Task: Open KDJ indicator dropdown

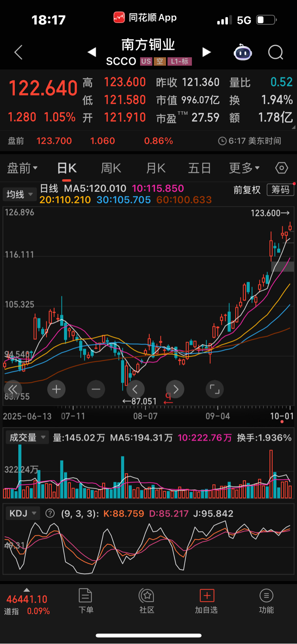Action: coord(23,513)
